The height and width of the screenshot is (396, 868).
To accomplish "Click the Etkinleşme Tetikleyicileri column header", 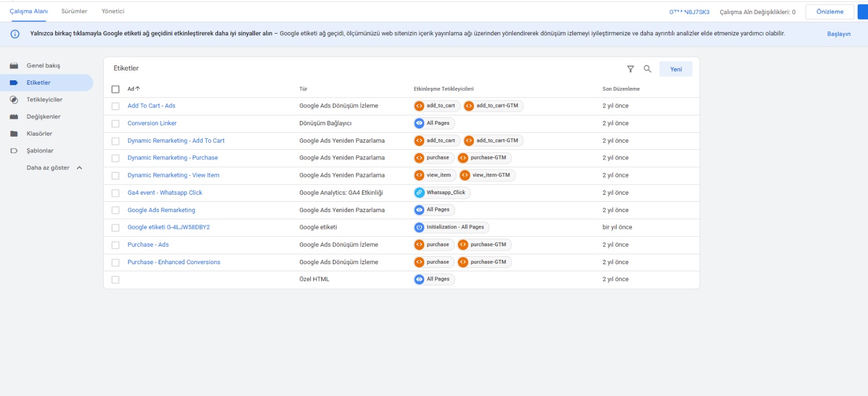I will click(444, 89).
